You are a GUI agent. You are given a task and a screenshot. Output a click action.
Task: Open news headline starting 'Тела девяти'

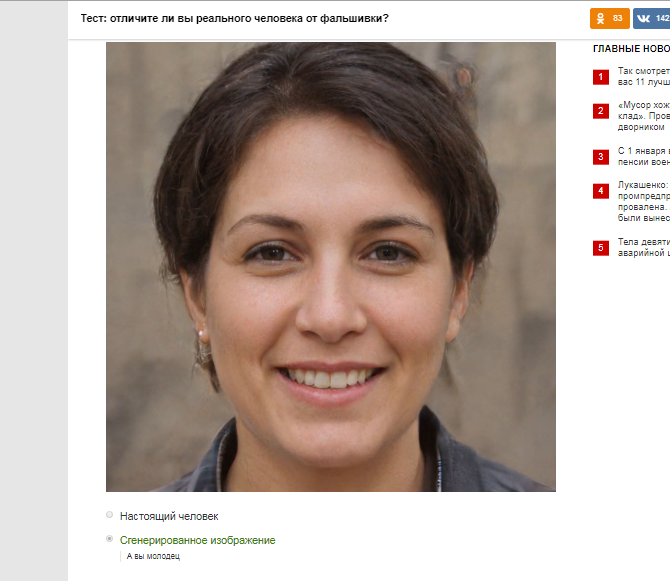tap(644, 247)
